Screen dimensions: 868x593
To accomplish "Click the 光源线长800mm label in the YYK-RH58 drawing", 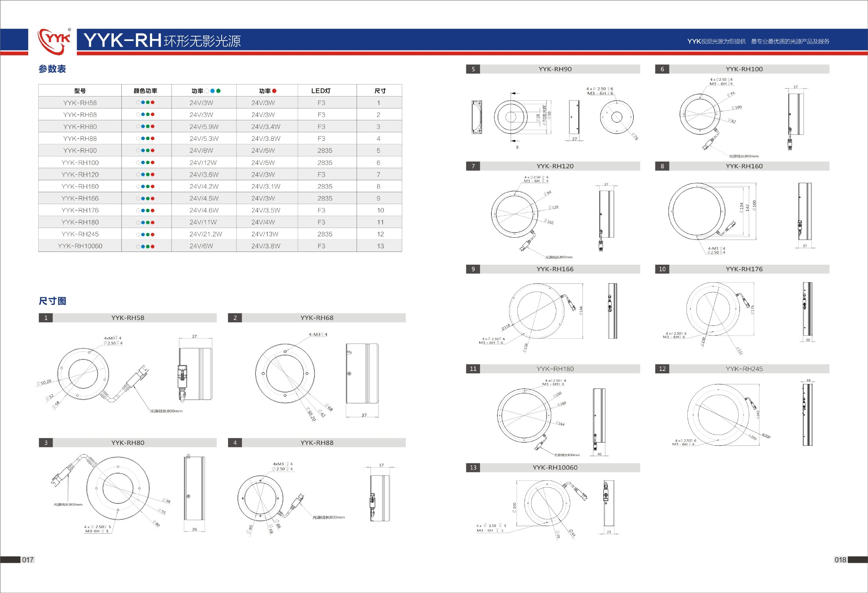I will [x=166, y=411].
